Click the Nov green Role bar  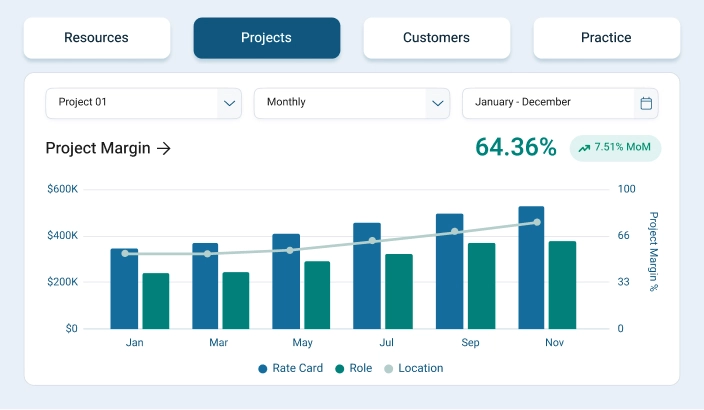[x=563, y=285]
